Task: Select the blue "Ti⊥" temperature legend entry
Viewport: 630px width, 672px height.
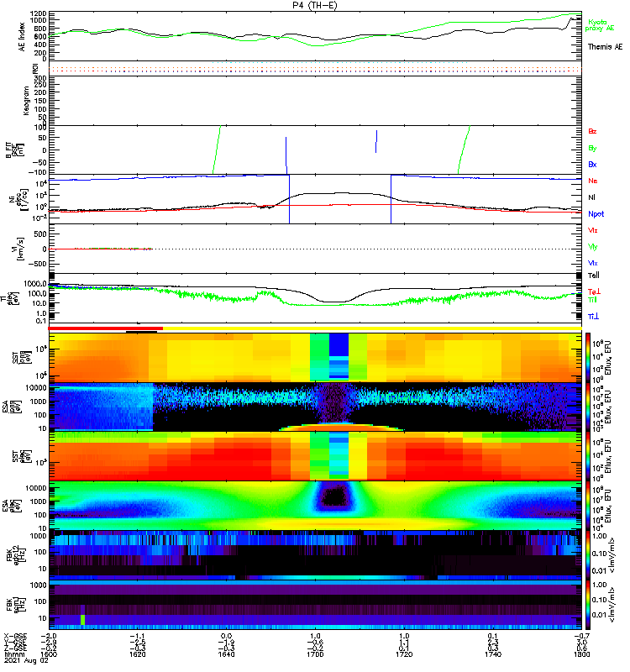Action: click(x=593, y=316)
